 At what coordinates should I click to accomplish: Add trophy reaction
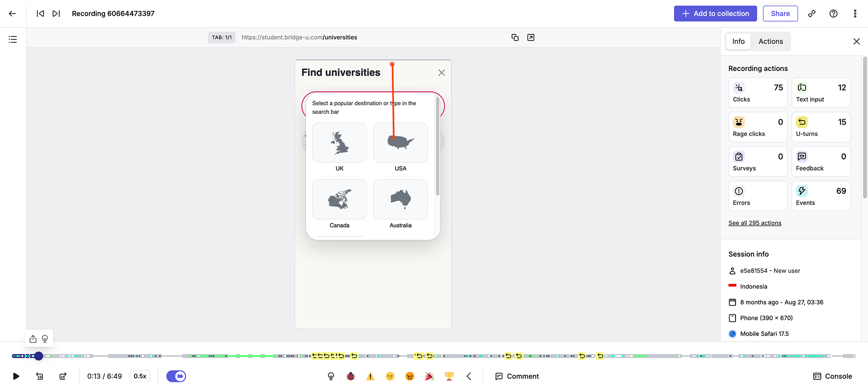tap(449, 376)
